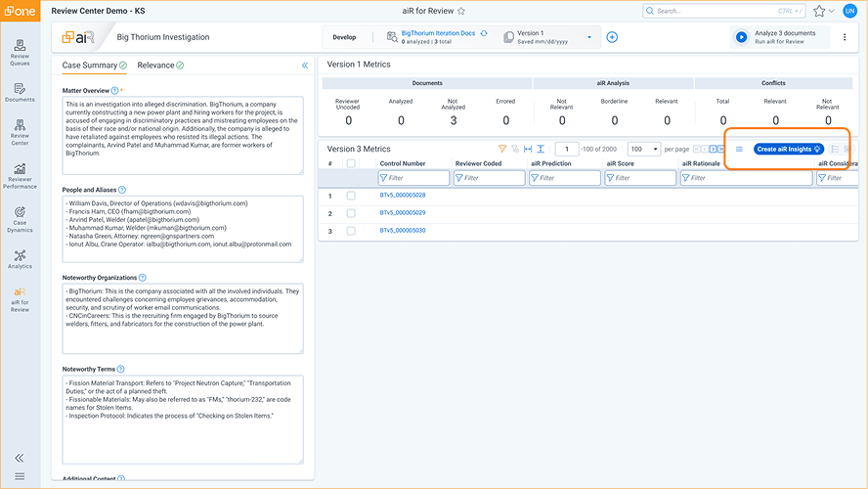Click the RelativityOne logo
This screenshot has height=489, width=868.
pos(20,11)
